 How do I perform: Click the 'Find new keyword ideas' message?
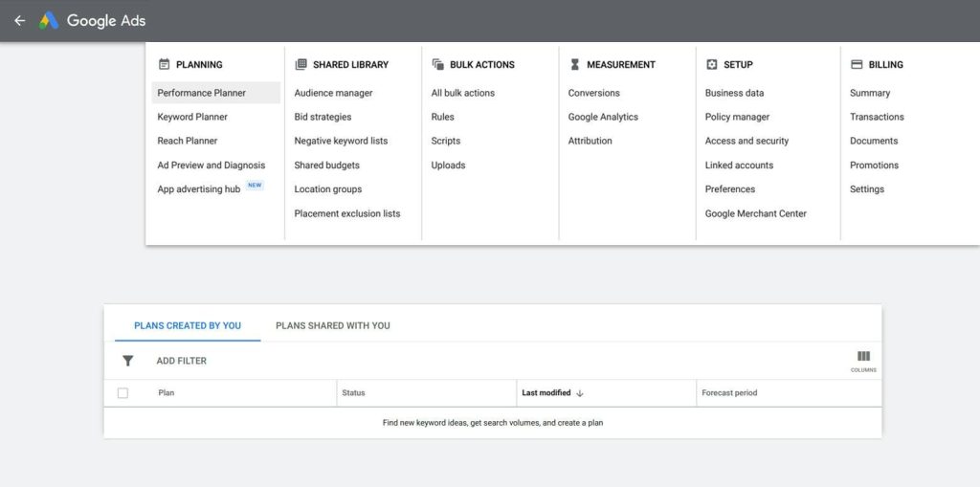pyautogui.click(x=493, y=423)
